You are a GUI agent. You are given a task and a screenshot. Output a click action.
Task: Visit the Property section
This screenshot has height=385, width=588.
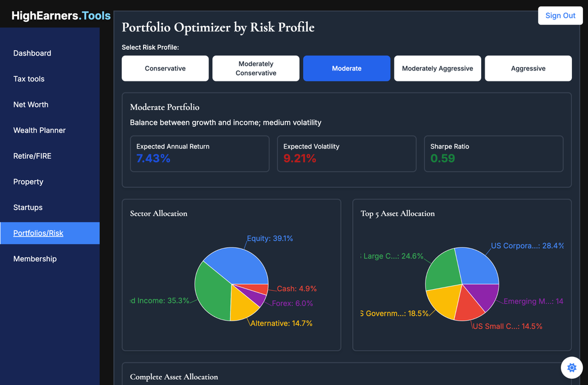point(28,181)
